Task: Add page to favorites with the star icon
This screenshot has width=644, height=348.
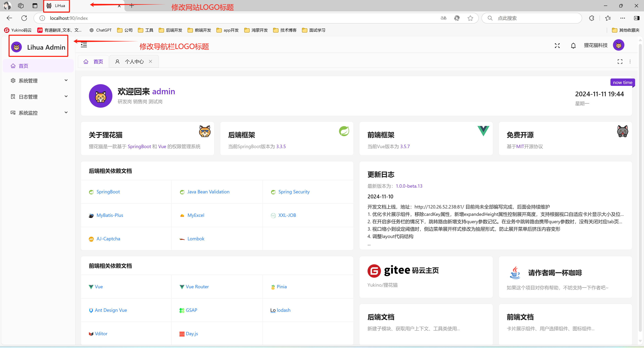Action: [x=470, y=18]
